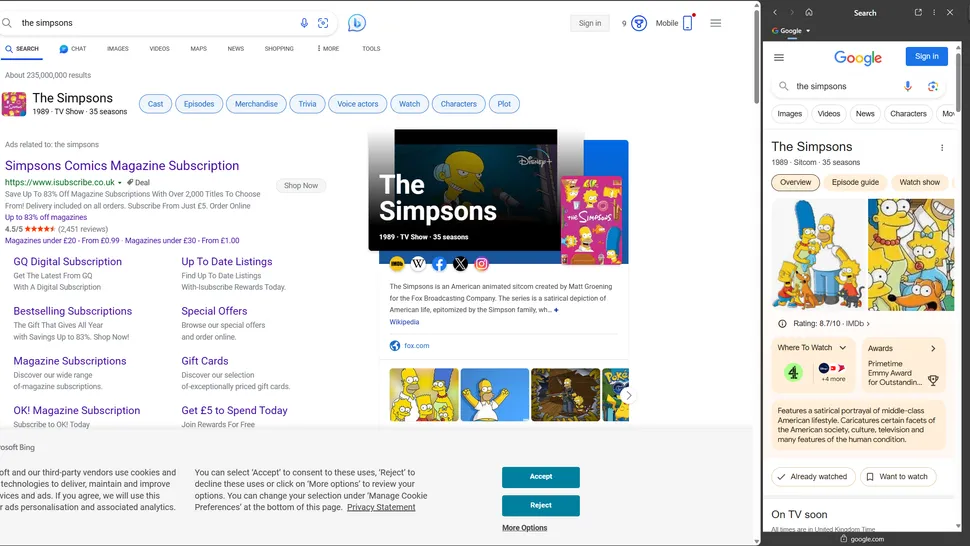Click the Bing microphone voice search icon
Viewport: 970px width, 546px height.
304,23
